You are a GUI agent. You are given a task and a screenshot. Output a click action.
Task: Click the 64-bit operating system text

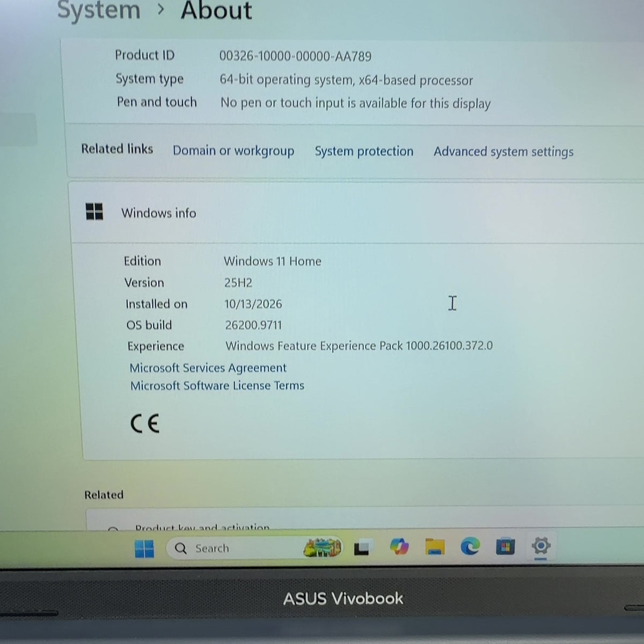coord(346,80)
